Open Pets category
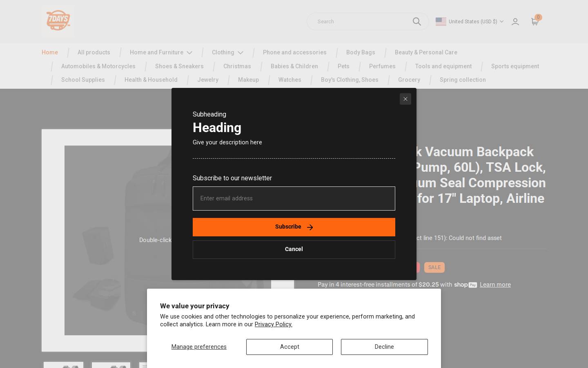This screenshot has width=588, height=368. point(343,66)
